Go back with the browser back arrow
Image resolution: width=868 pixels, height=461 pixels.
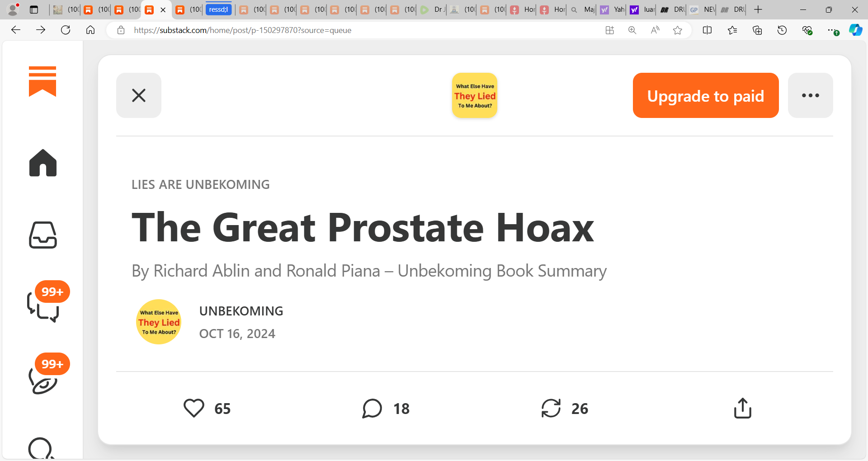[x=16, y=30]
